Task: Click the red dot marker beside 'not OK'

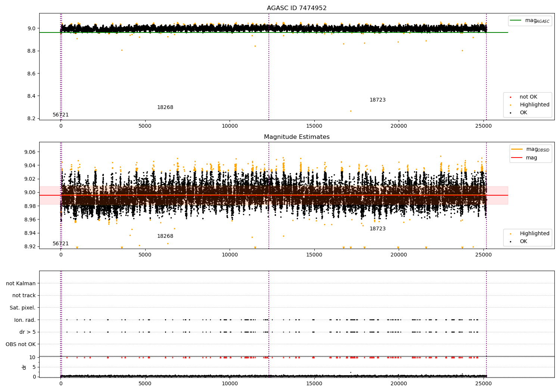Action: (510, 97)
